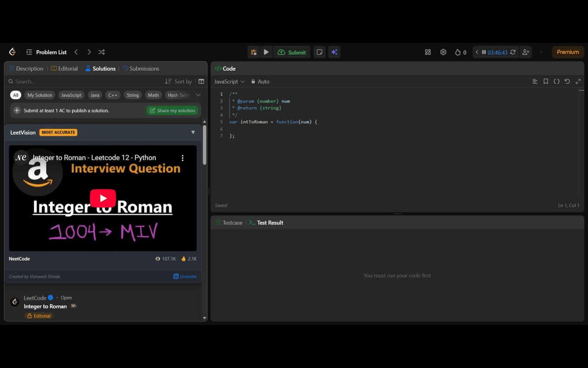
Task: Filter solutions by Math tag
Action: click(x=153, y=95)
